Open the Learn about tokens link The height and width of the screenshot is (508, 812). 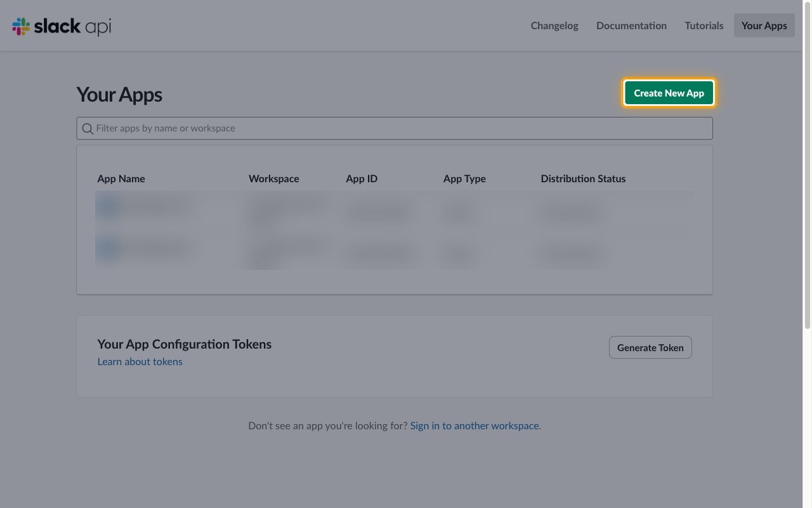140,361
